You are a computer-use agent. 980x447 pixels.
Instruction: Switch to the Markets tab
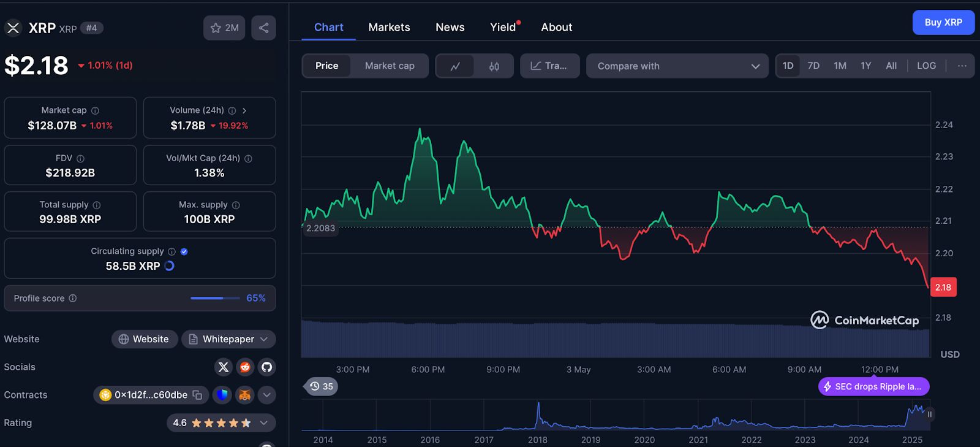389,27
